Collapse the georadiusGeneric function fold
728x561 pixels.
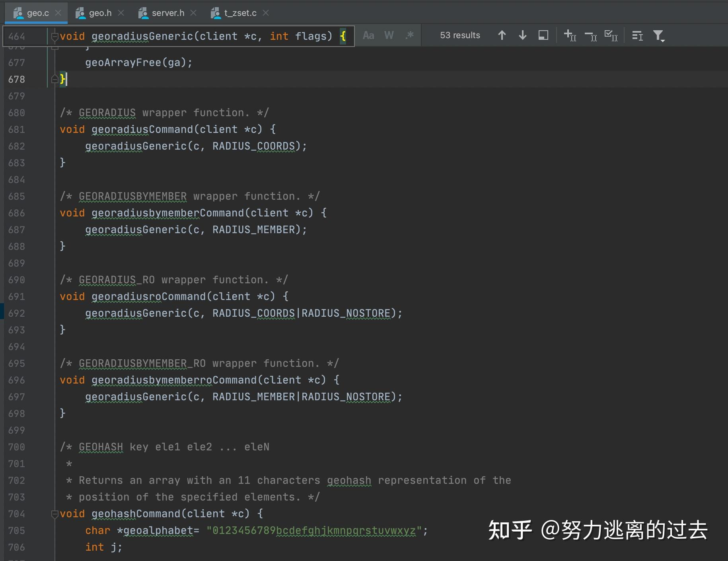(x=55, y=36)
